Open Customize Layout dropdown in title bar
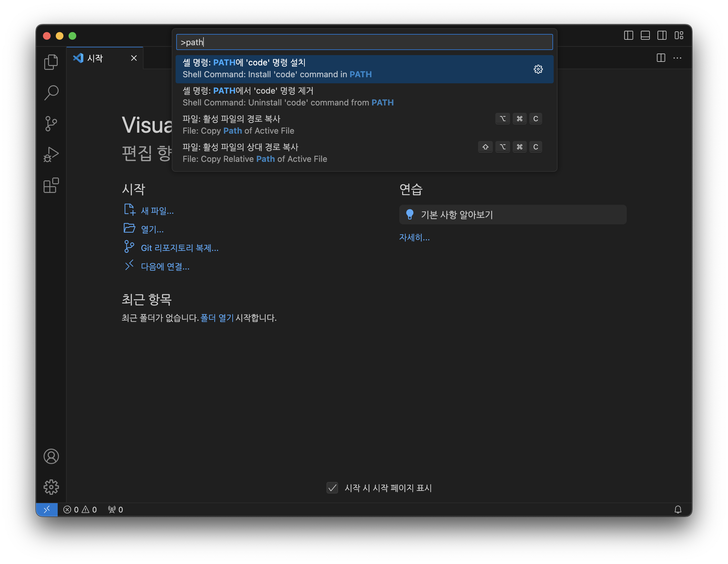This screenshot has width=728, height=564. click(679, 35)
